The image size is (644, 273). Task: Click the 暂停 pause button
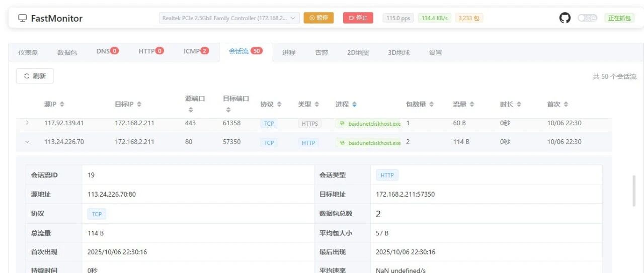click(x=318, y=18)
